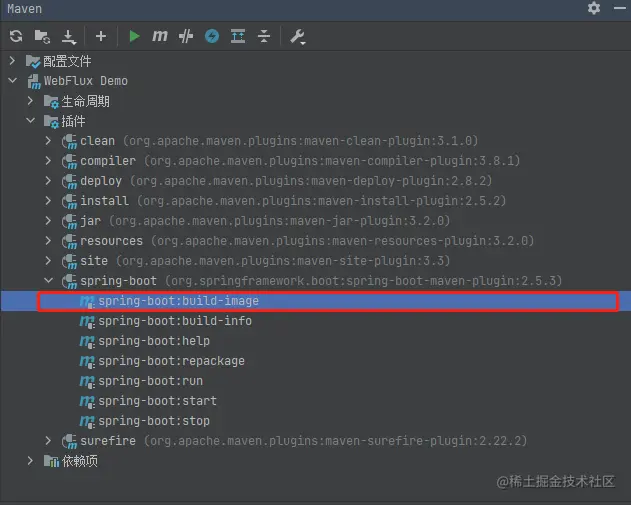Click the spring-boot:stop goal icon

[87, 421]
